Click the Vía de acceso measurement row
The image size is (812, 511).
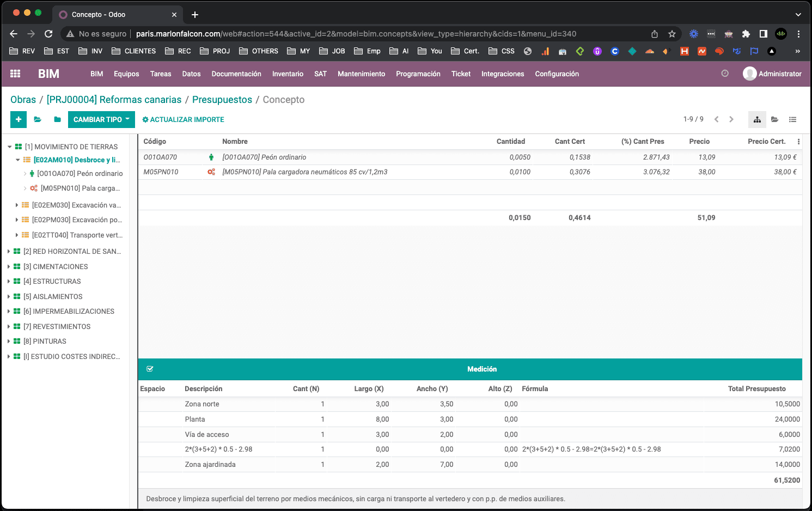[469, 435]
